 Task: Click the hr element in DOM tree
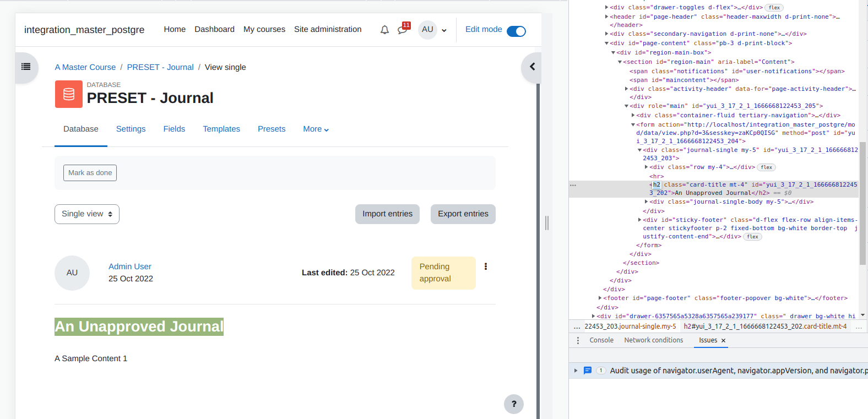[x=657, y=176]
